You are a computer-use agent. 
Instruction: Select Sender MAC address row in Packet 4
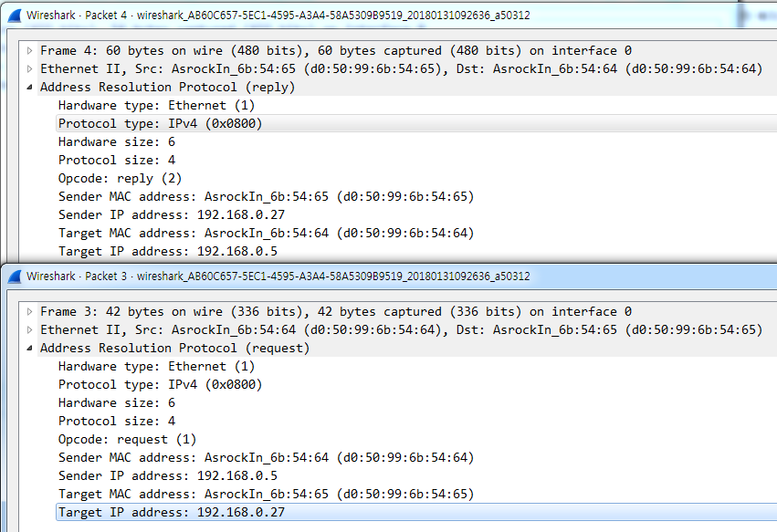[x=416, y=197]
